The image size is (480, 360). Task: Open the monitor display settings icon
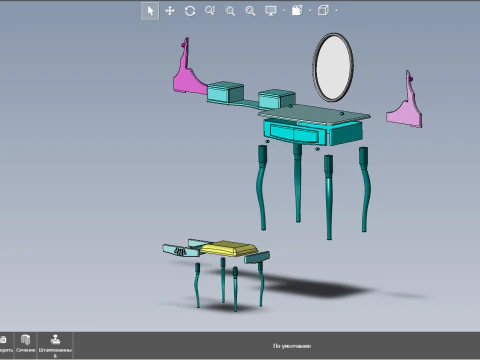271,11
